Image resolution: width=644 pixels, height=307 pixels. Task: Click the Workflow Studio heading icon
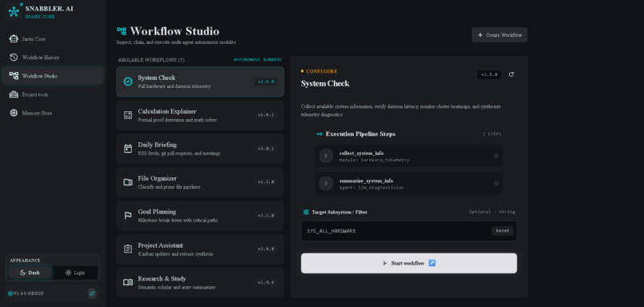[x=121, y=31]
